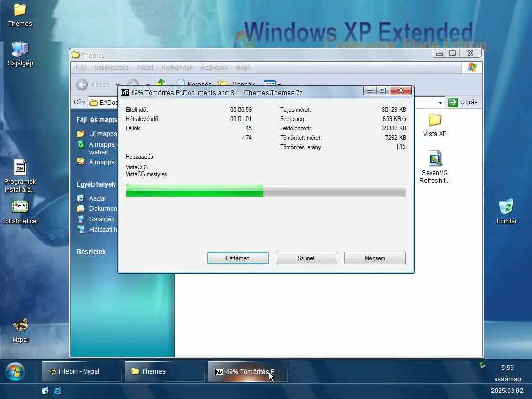Image resolution: width=532 pixels, height=399 pixels.
Task: Open the Eszközök menu
Action: [x=214, y=68]
